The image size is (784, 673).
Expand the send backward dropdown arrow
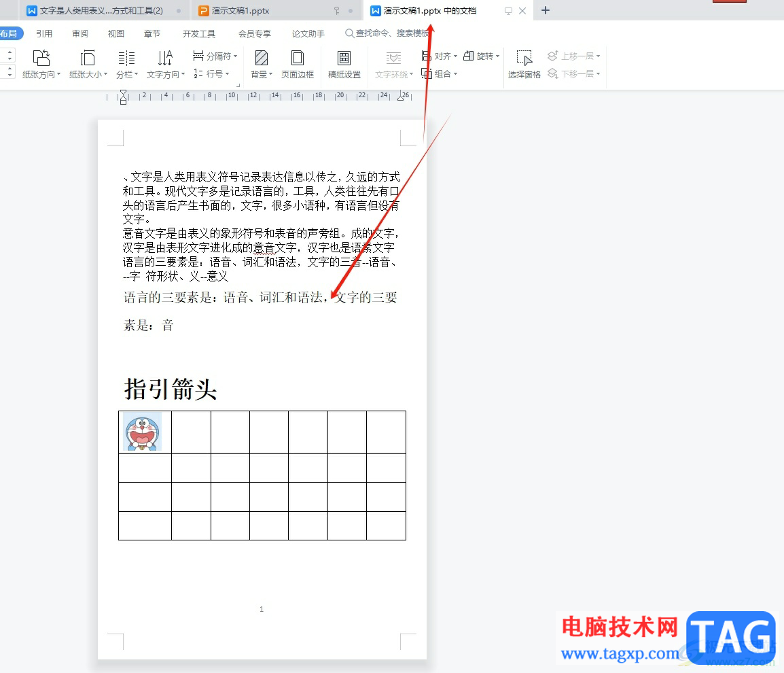[598, 74]
